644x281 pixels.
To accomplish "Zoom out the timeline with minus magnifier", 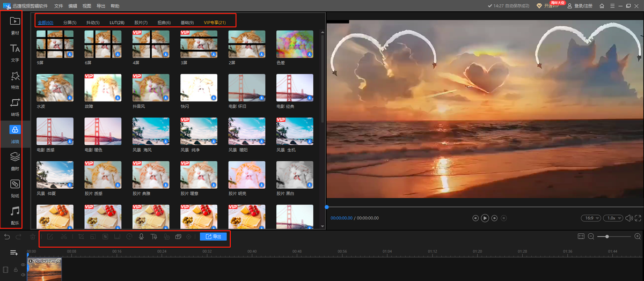I will pos(591,236).
